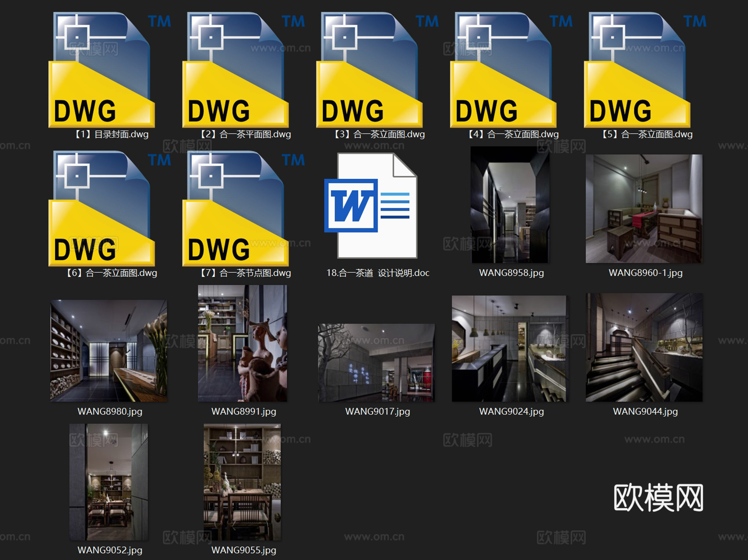
Task: Click the file name '【6】合一茶立面图.dwg'
Action: (110, 273)
